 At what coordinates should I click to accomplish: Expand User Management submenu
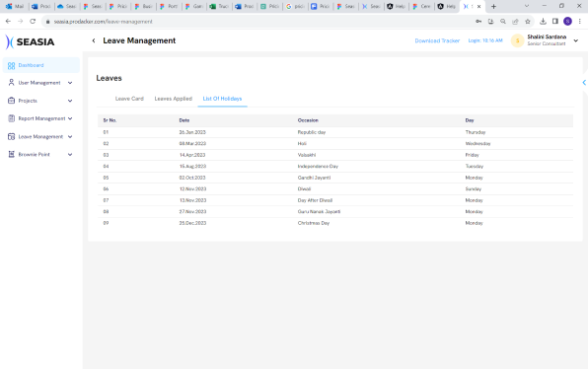[70, 83]
